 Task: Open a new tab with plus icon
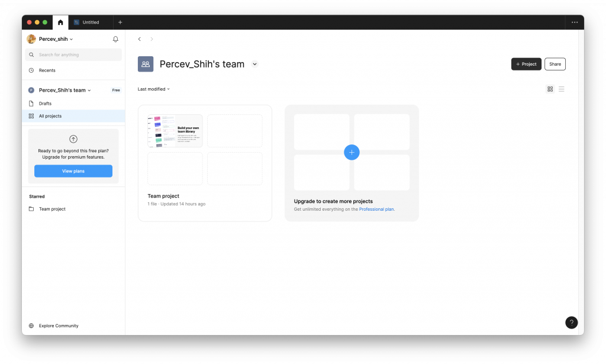pyautogui.click(x=120, y=22)
